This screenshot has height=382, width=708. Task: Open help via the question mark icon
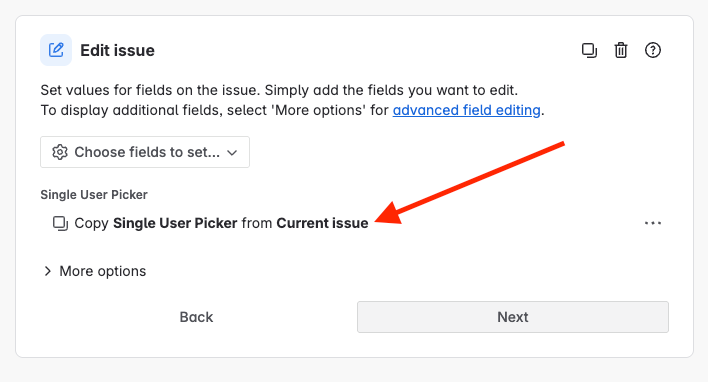click(x=652, y=50)
